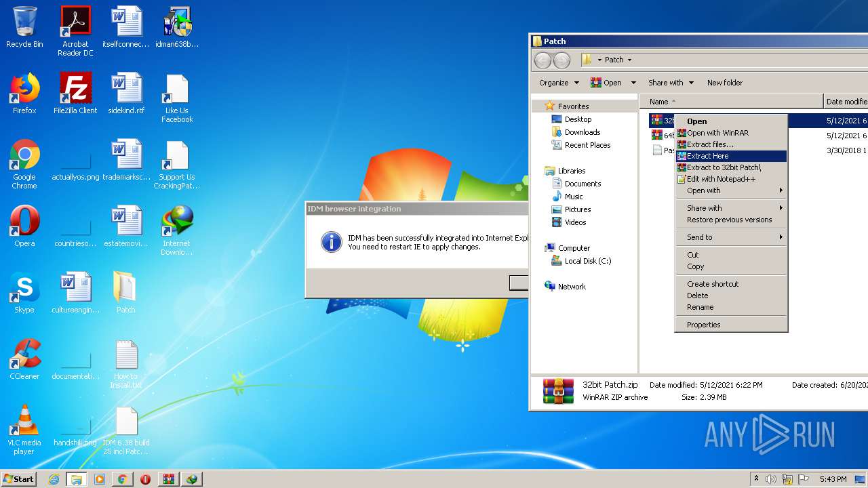Click the Explorer Back navigation button

542,60
